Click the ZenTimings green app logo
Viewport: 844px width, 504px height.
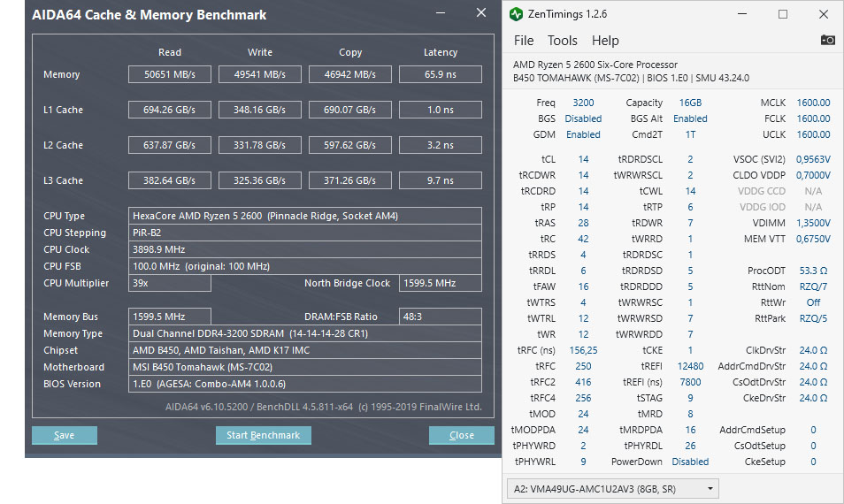[x=516, y=14]
